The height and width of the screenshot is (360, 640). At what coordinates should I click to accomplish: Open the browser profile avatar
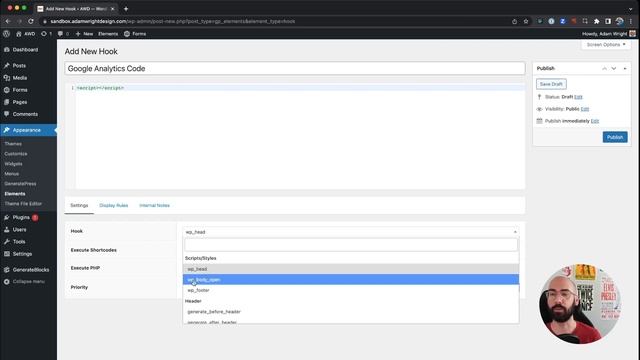click(620, 21)
